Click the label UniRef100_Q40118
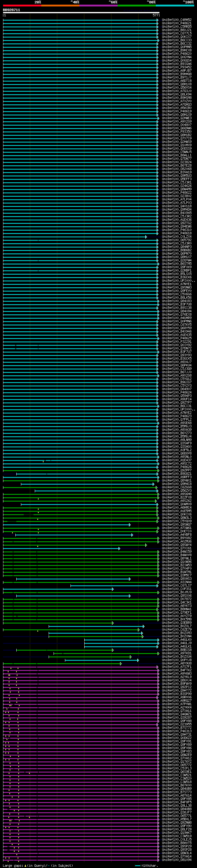197x868 pixels. click(x=177, y=206)
